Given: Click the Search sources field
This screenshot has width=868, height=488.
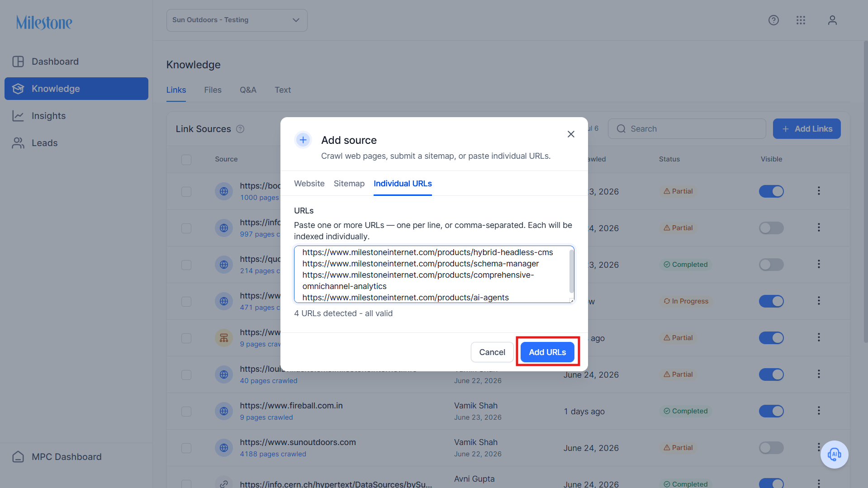Looking at the screenshot, I should pyautogui.click(x=687, y=129).
